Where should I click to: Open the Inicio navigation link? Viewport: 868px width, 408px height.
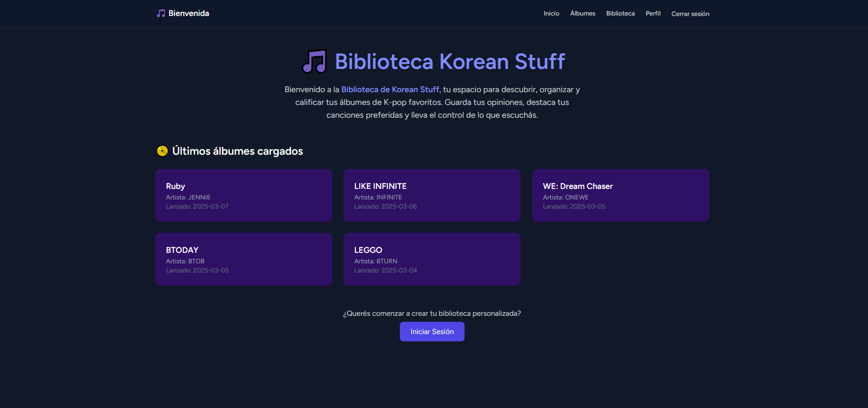point(551,14)
